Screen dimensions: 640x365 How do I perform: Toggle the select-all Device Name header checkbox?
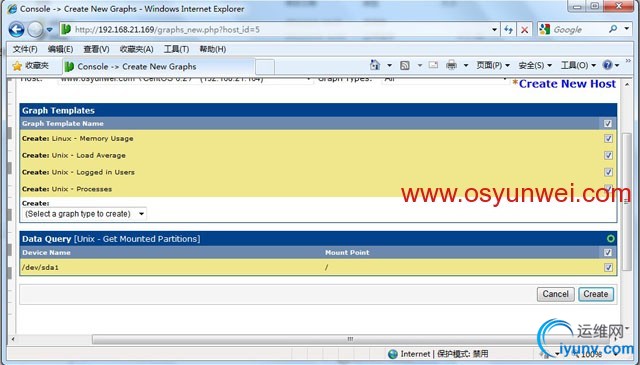pos(608,252)
